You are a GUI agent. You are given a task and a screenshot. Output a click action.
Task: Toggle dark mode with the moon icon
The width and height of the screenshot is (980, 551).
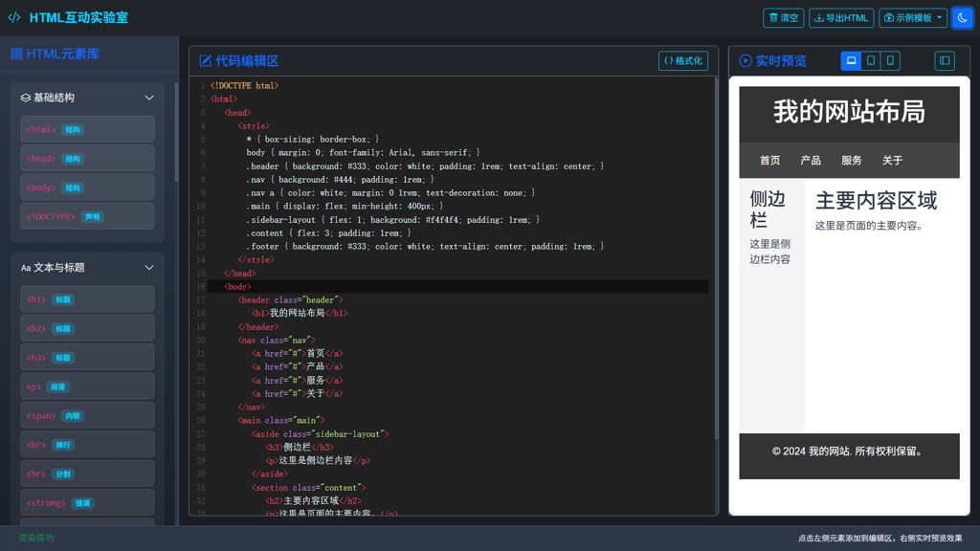(x=961, y=18)
